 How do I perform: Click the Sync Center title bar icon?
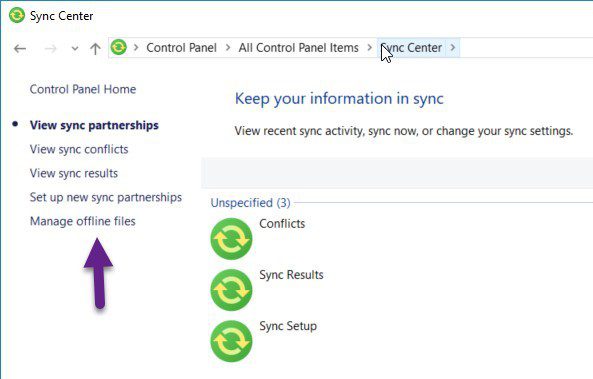click(17, 16)
